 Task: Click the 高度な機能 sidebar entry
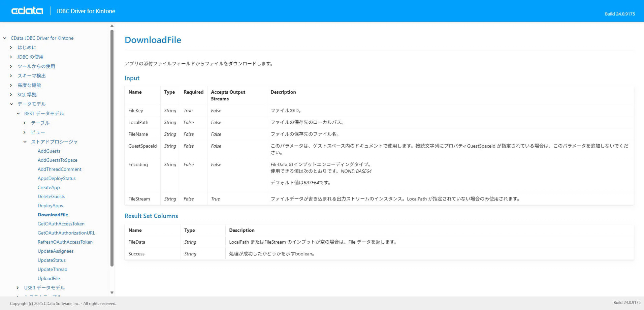(x=29, y=85)
